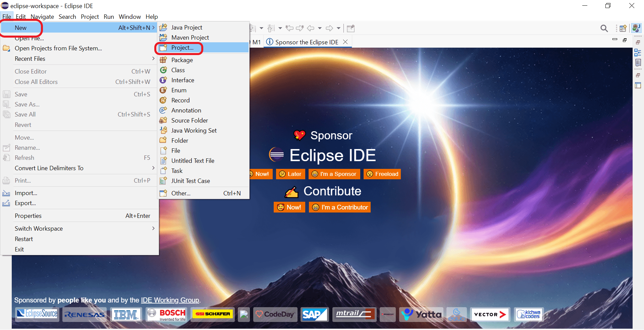Create a new Class
The height and width of the screenshot is (330, 644).
tap(204, 70)
